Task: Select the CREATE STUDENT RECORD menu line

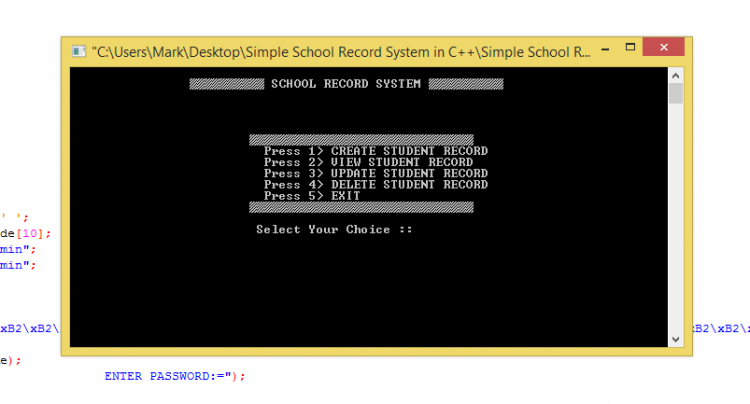Action: tap(375, 151)
